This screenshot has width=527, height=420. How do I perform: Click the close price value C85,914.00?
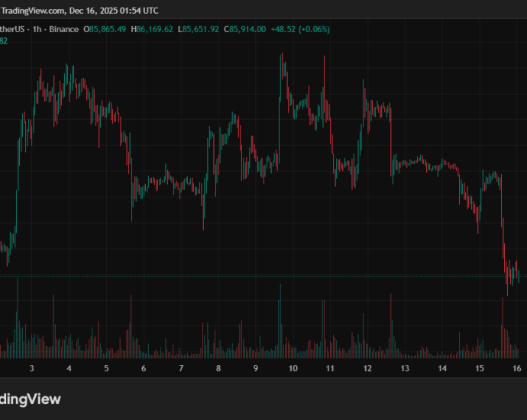tap(244, 29)
